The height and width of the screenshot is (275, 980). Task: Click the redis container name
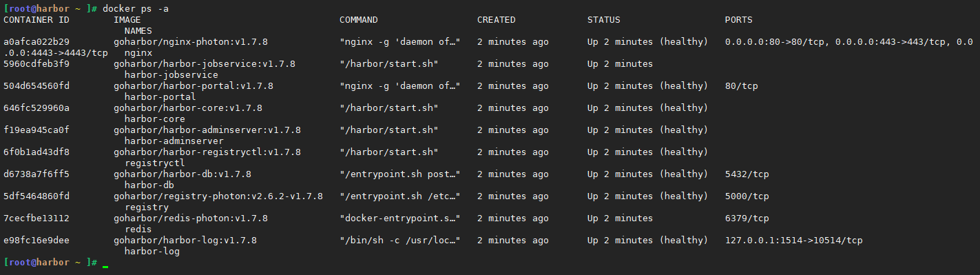click(138, 230)
